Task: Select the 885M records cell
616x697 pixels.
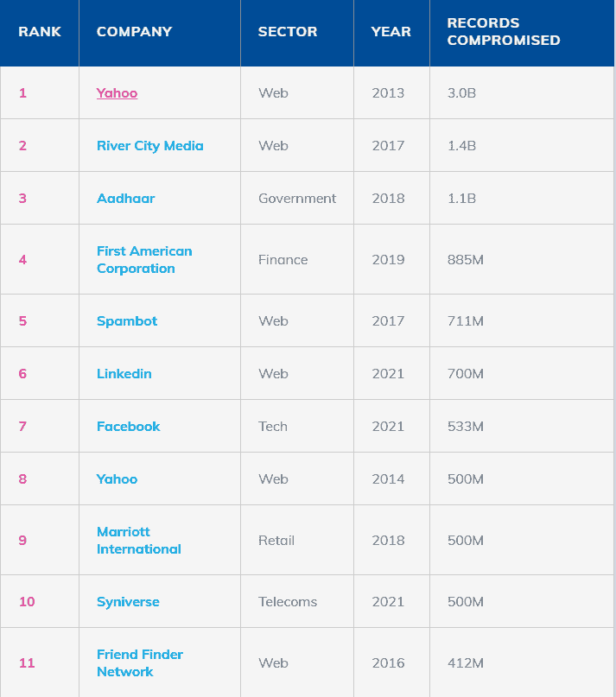Action: (x=465, y=259)
